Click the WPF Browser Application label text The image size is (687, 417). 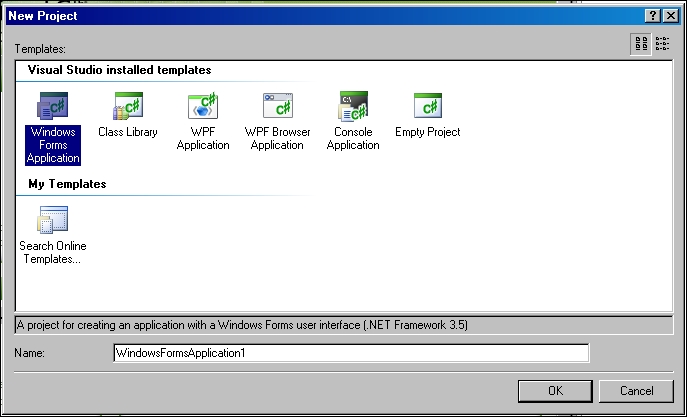(x=277, y=138)
